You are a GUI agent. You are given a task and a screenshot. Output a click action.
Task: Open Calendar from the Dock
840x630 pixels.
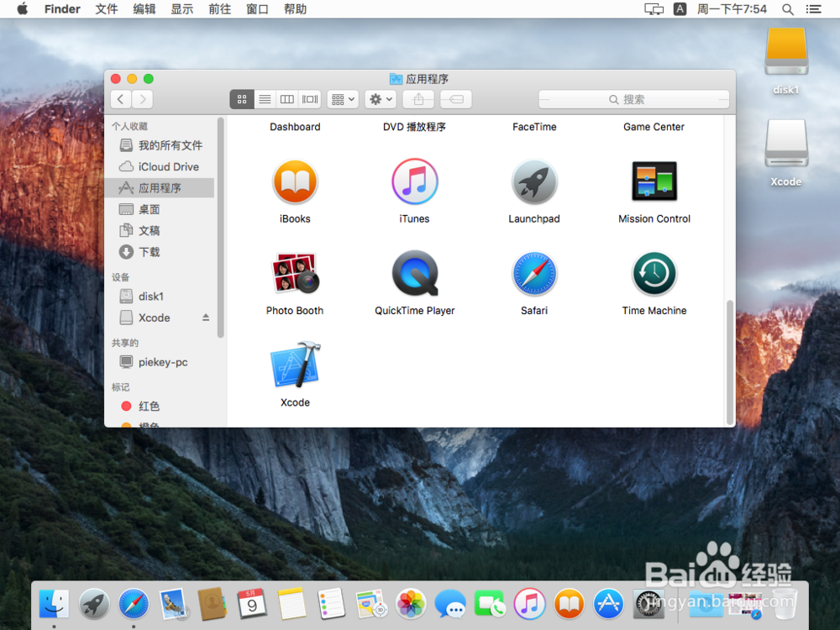click(252, 604)
